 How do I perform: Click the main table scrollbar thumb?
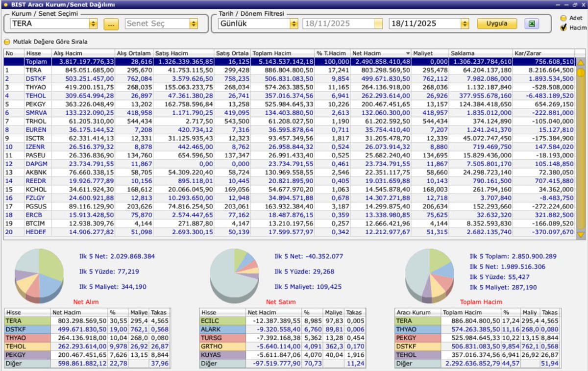pos(581,73)
